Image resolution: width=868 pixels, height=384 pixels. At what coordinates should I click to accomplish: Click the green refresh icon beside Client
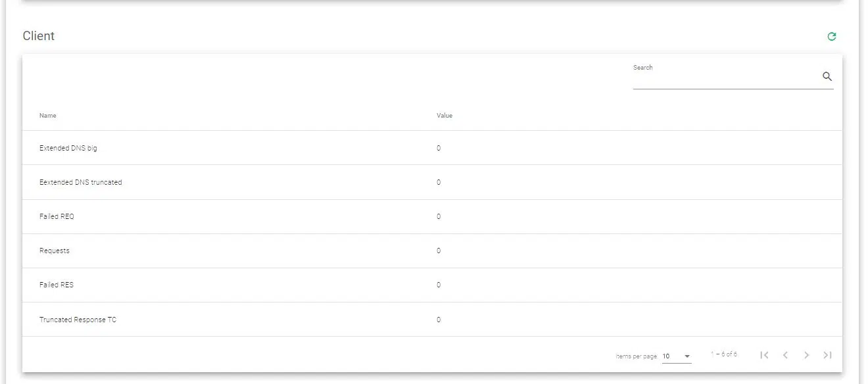[x=831, y=37]
